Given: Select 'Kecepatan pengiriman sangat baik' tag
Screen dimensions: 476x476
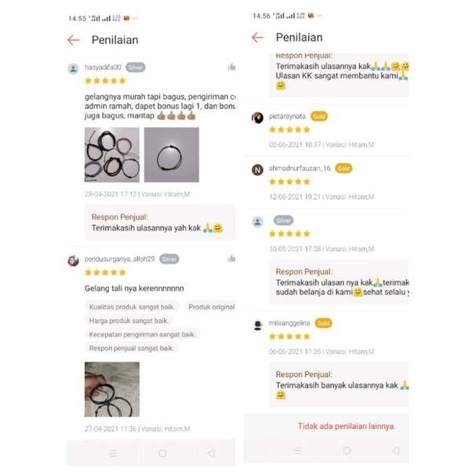Looking at the screenshot, I should tap(143, 334).
